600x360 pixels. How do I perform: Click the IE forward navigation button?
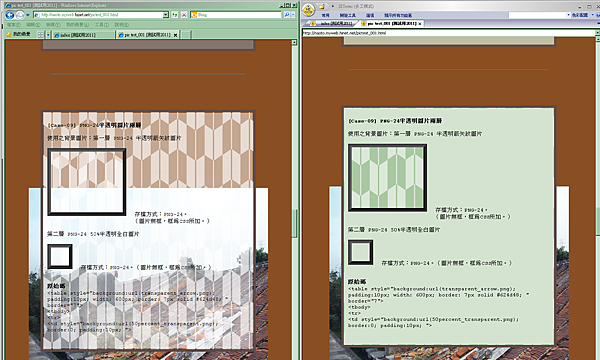(20, 15)
